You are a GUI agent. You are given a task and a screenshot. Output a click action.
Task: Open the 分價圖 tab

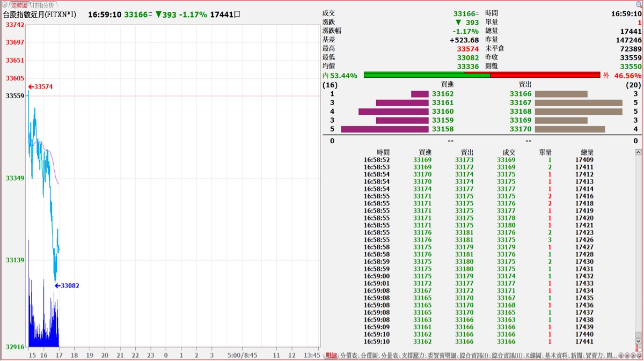[x=369, y=356]
